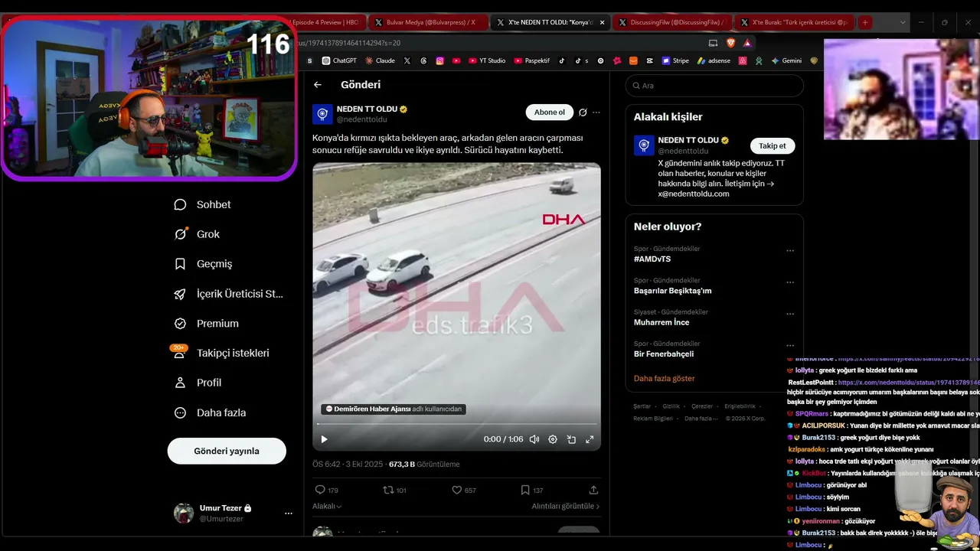Open the post's three-dot options menu
980x551 pixels.
[596, 112]
